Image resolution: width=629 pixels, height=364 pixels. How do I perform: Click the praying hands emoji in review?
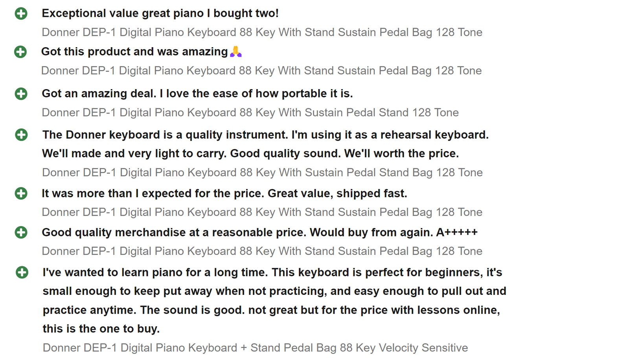pos(235,51)
